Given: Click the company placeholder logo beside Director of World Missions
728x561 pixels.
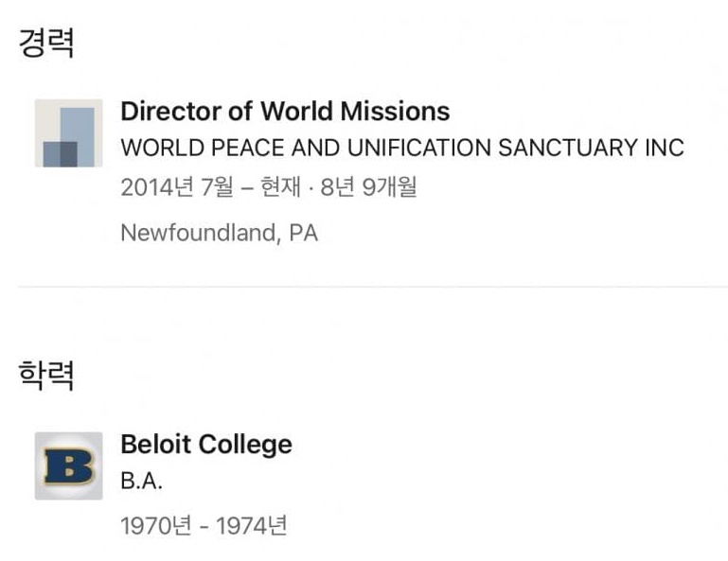Looking at the screenshot, I should pos(68,133).
